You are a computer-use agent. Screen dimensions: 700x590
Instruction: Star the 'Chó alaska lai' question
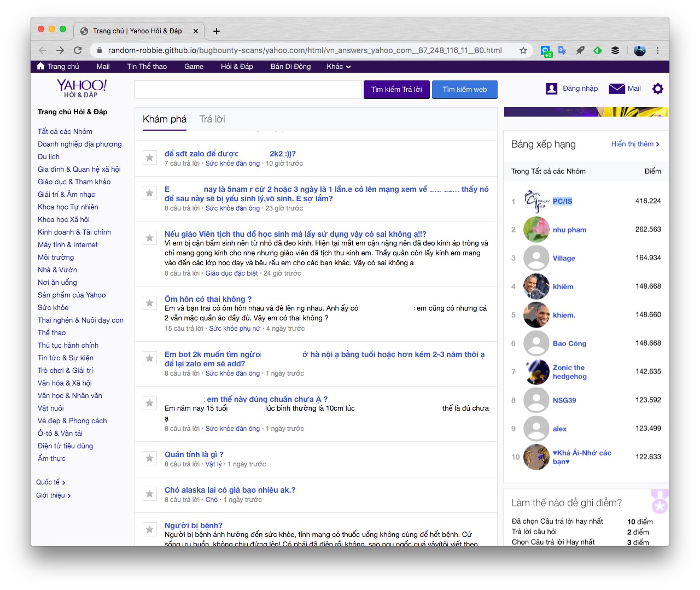(149, 494)
